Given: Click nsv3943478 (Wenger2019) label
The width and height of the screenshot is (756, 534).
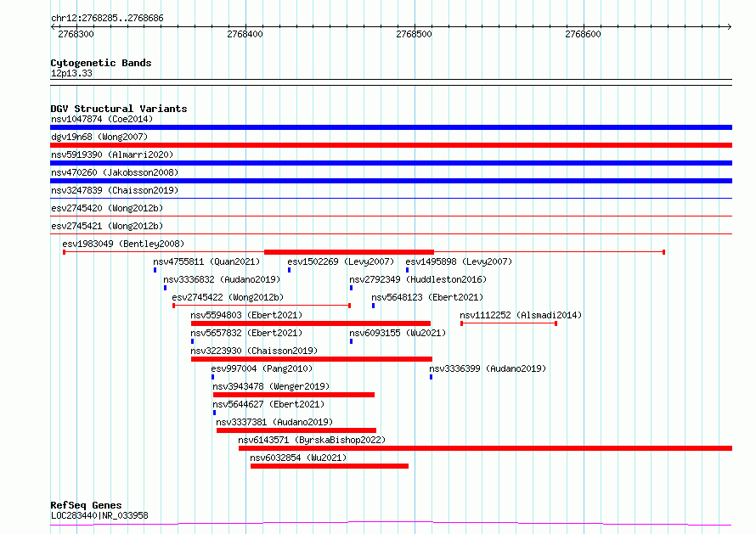Looking at the screenshot, I should click(x=271, y=386).
